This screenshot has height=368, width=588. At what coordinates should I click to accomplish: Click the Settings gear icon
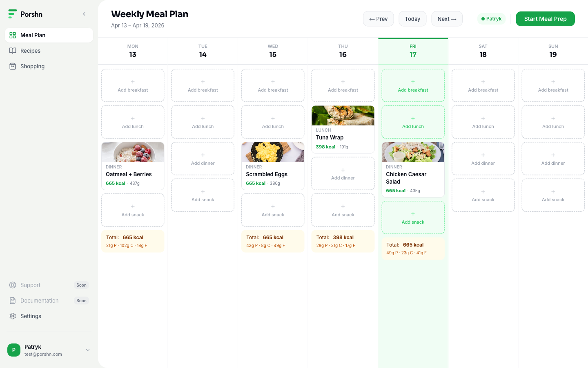(13, 316)
